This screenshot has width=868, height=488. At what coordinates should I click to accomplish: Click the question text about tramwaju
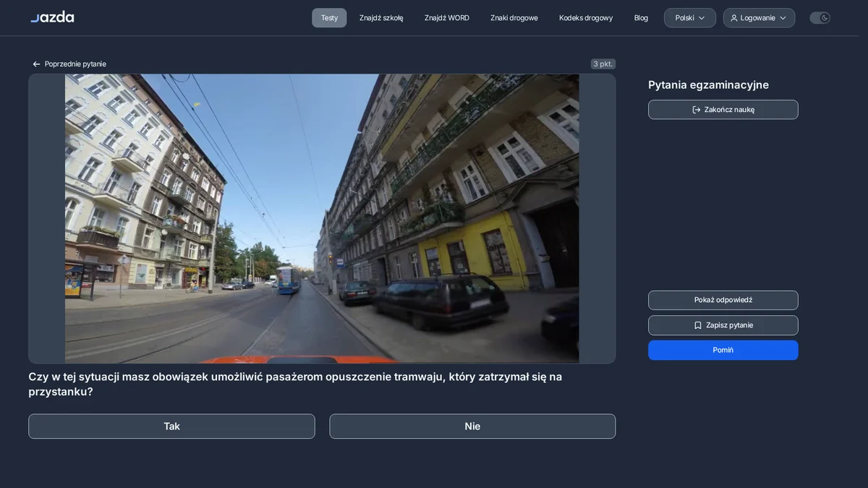(x=295, y=384)
